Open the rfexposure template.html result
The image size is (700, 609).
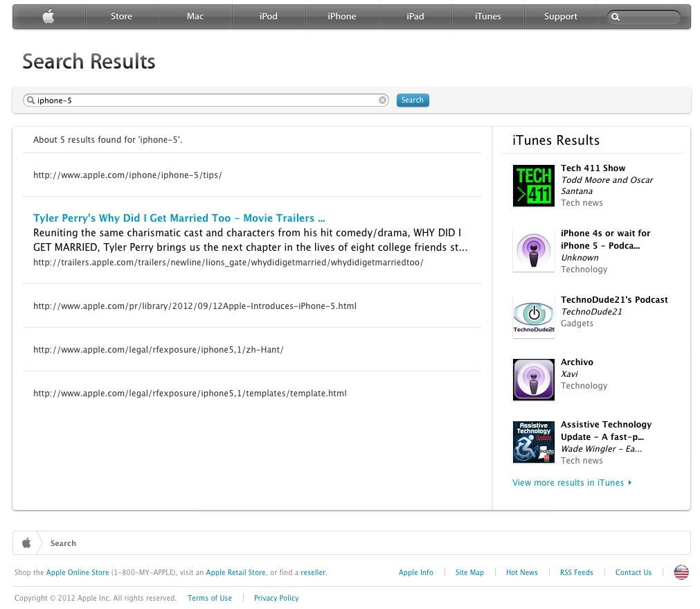(190, 394)
